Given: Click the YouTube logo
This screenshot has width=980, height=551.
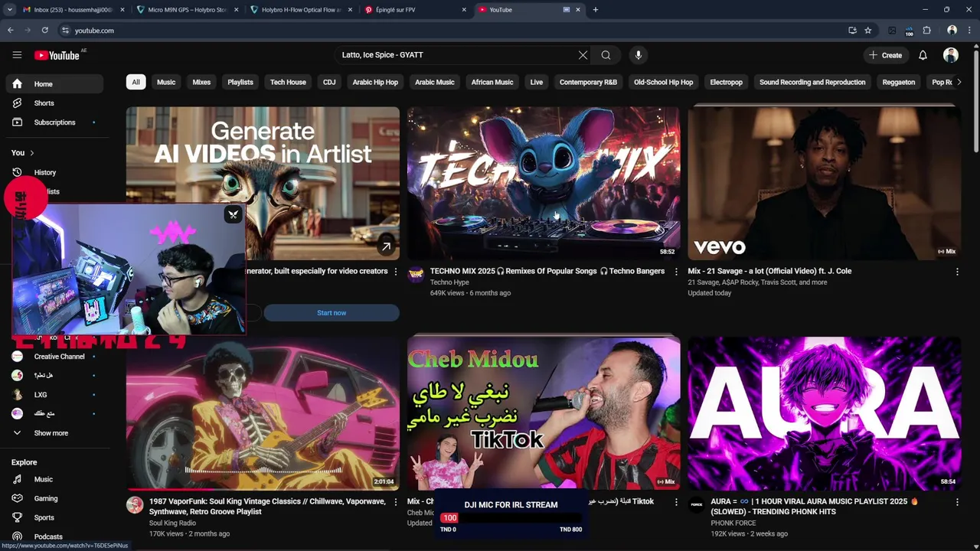Looking at the screenshot, I should [57, 55].
